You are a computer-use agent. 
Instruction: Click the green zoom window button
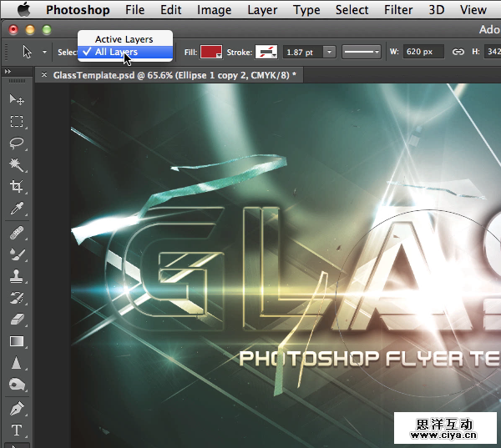pyautogui.click(x=47, y=30)
